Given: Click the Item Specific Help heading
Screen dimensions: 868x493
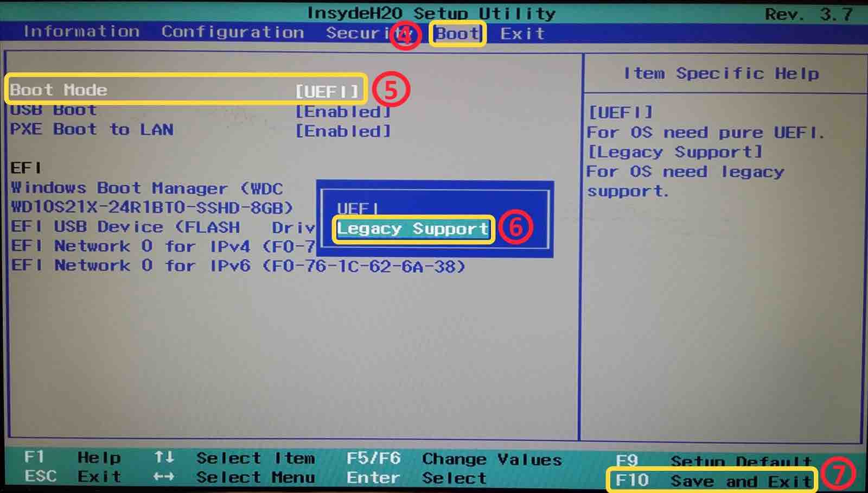Looking at the screenshot, I should 721,73.
